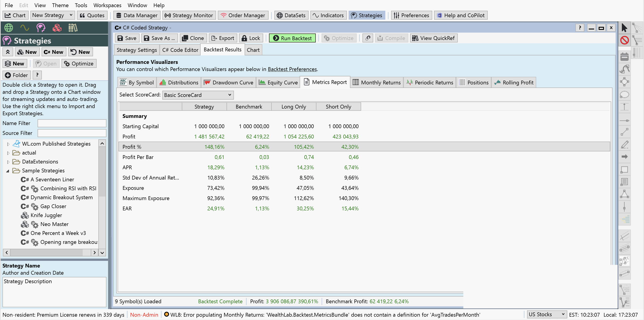Select the arrow pointer drawing tool
This screenshot has height=320, width=644.
624,28
